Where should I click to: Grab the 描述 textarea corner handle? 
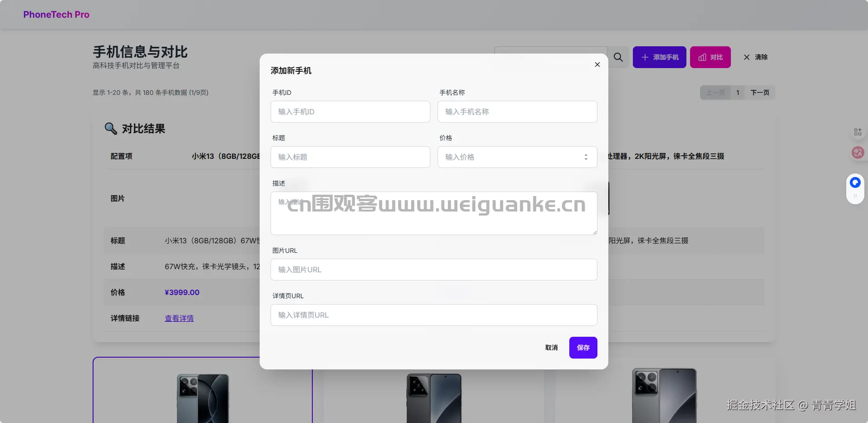[x=594, y=232]
